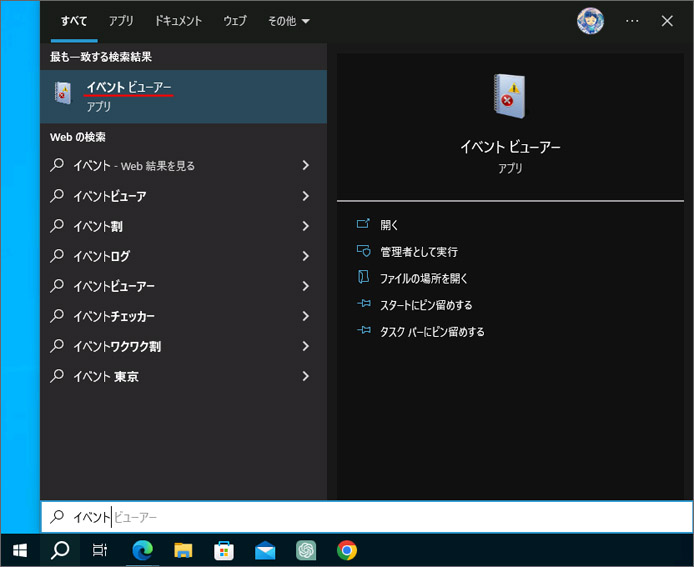Close the search panel with X

pos(667,21)
